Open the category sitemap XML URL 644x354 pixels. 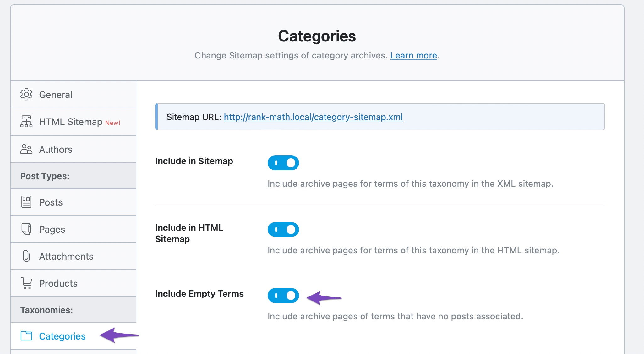point(313,116)
